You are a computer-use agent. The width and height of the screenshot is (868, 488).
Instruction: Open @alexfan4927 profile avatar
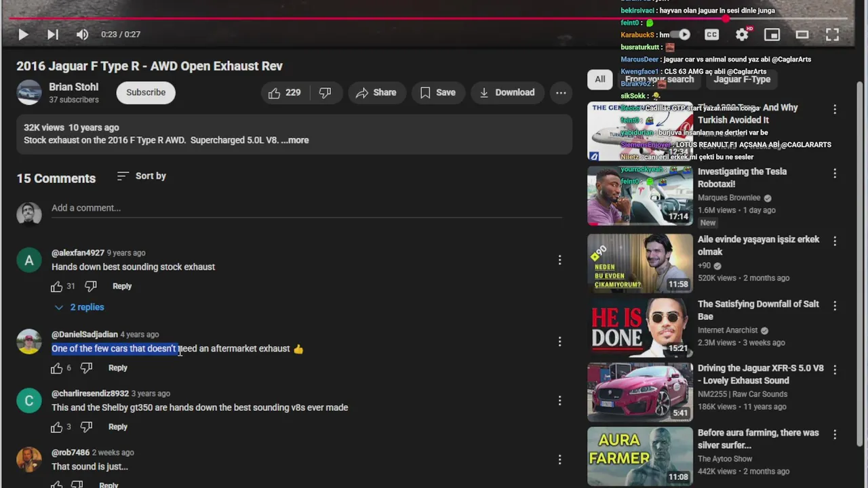click(x=29, y=260)
